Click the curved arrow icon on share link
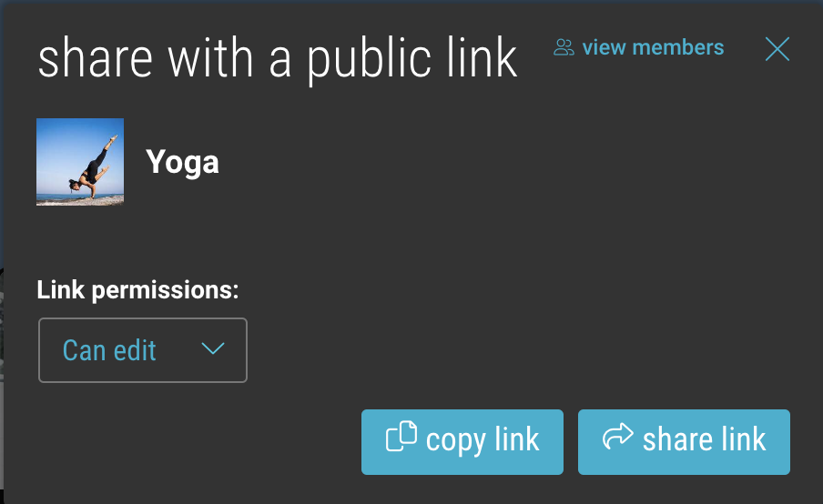Image resolution: width=823 pixels, height=504 pixels. [618, 436]
